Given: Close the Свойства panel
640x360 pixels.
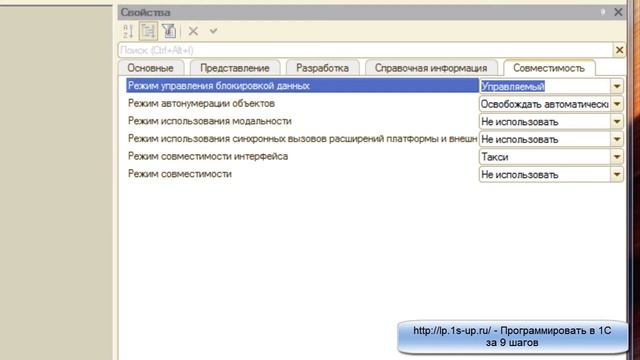Looking at the screenshot, I should click(x=618, y=12).
